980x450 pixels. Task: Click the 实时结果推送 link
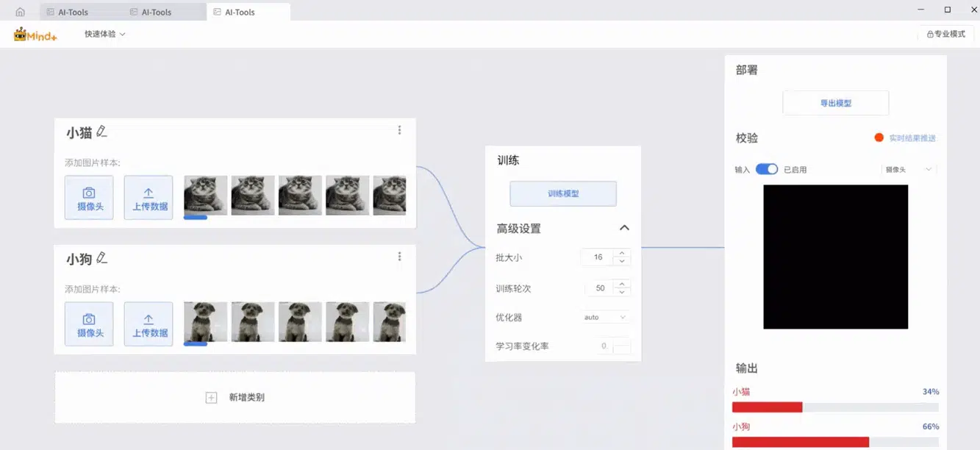(912, 138)
